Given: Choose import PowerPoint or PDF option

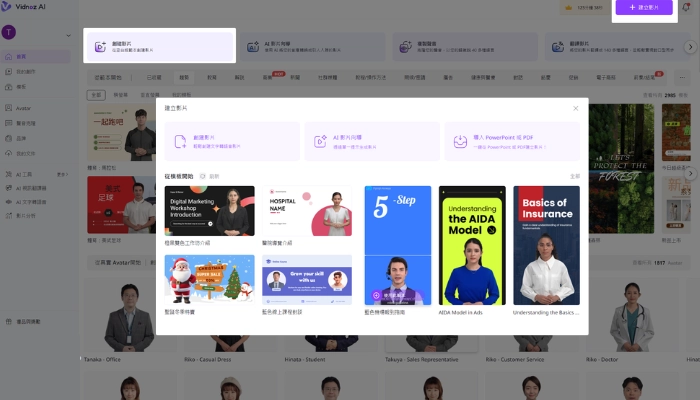Looking at the screenshot, I should pyautogui.click(x=512, y=142).
